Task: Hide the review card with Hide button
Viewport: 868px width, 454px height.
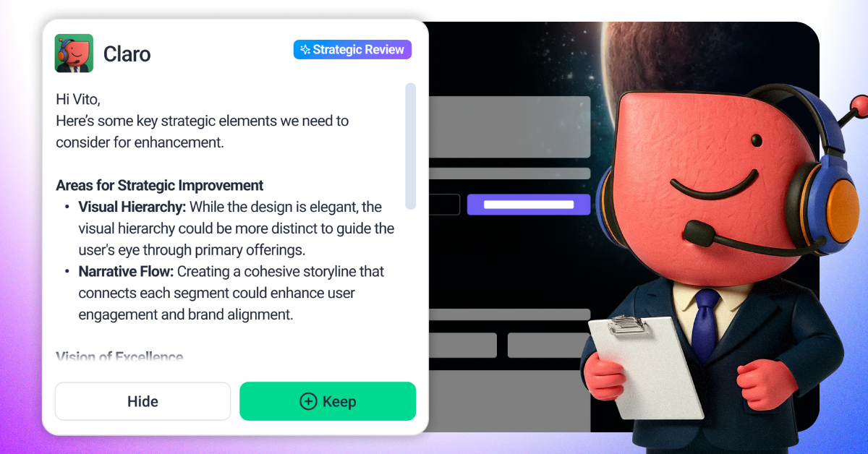Action: [x=142, y=401]
